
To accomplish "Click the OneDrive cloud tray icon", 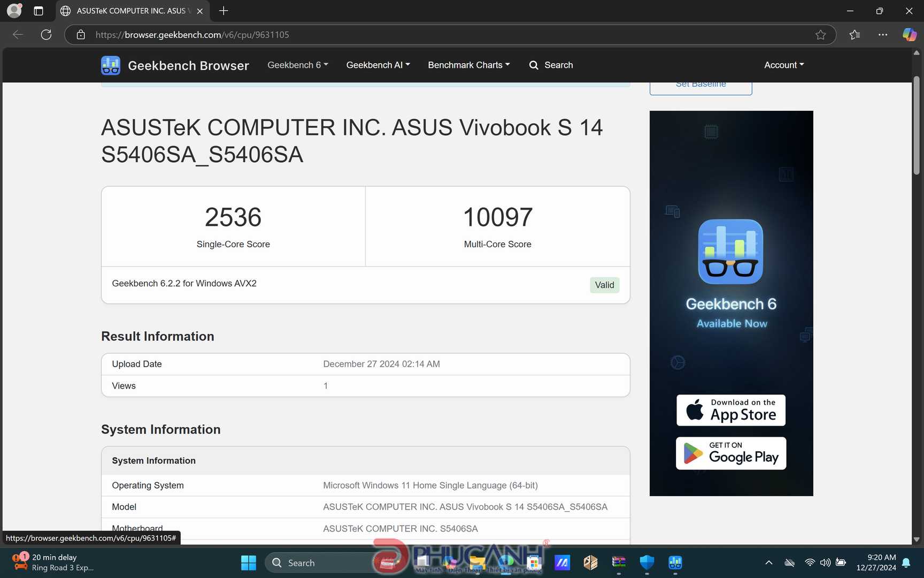I will click(789, 562).
